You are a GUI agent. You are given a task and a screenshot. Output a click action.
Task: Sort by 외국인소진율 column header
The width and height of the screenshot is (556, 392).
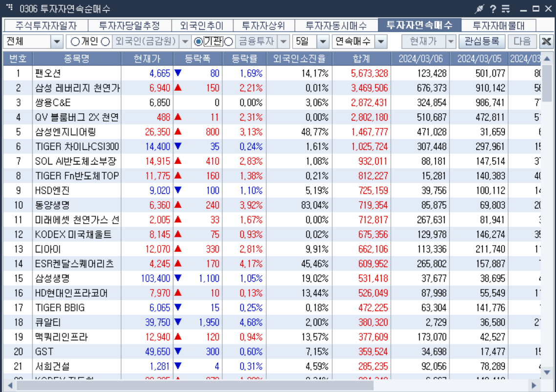pos(299,59)
